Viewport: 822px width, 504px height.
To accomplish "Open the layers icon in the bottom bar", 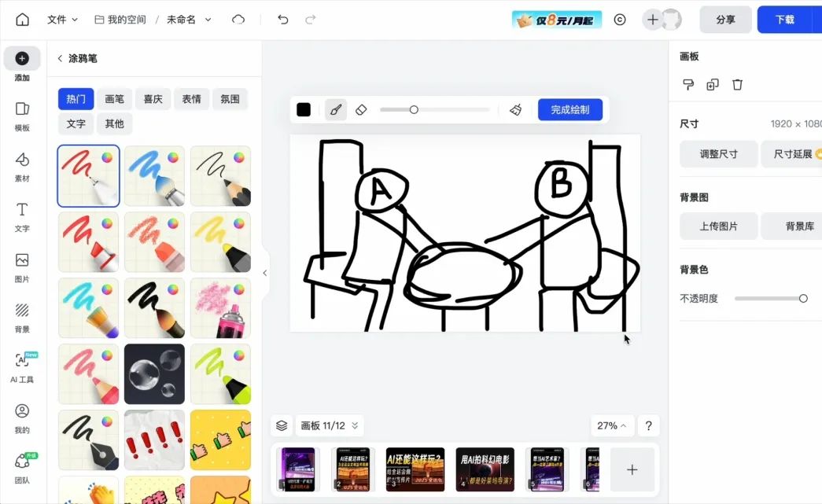I will [282, 425].
